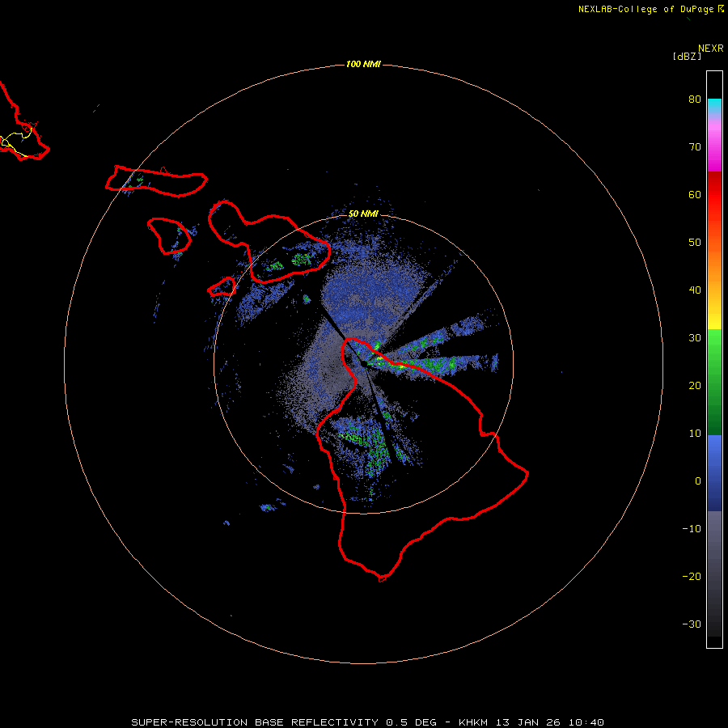The height and width of the screenshot is (728, 728).
Task: Click the cyan top segment of color bar
Action: click(x=714, y=106)
